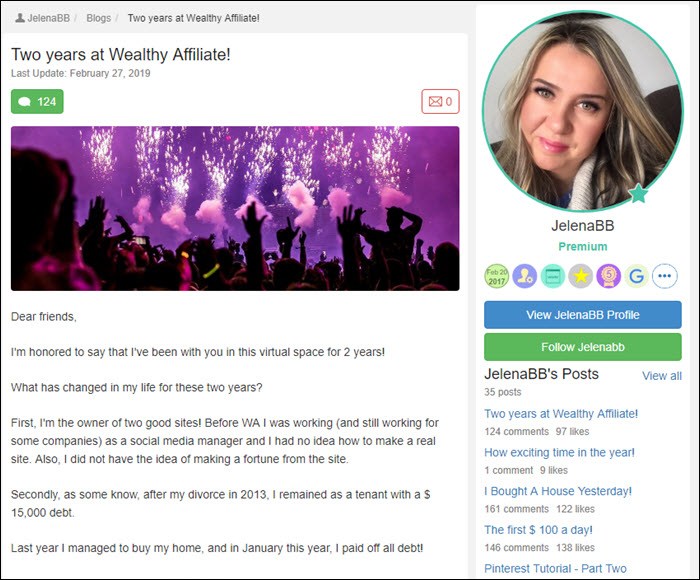Click View all posts link

pos(662,376)
